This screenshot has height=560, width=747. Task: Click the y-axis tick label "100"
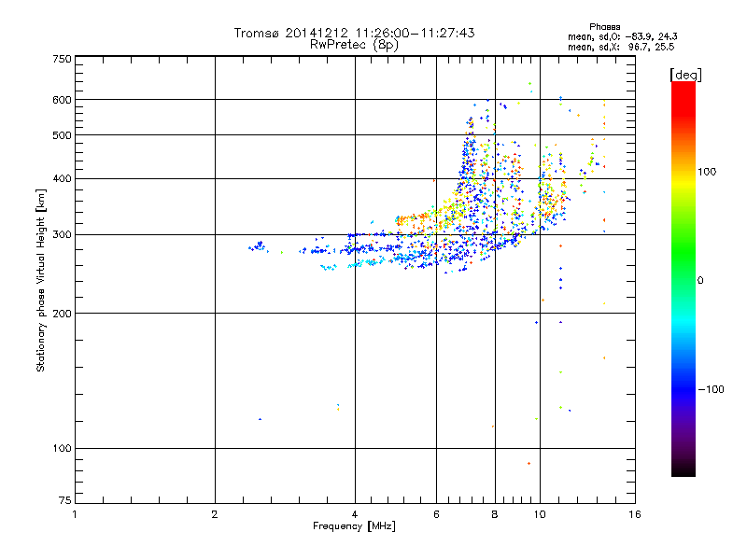(62, 449)
